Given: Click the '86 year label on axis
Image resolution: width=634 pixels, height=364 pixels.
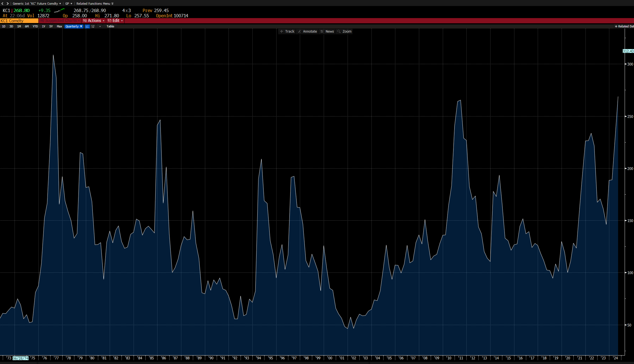Looking at the screenshot, I should (163, 358).
